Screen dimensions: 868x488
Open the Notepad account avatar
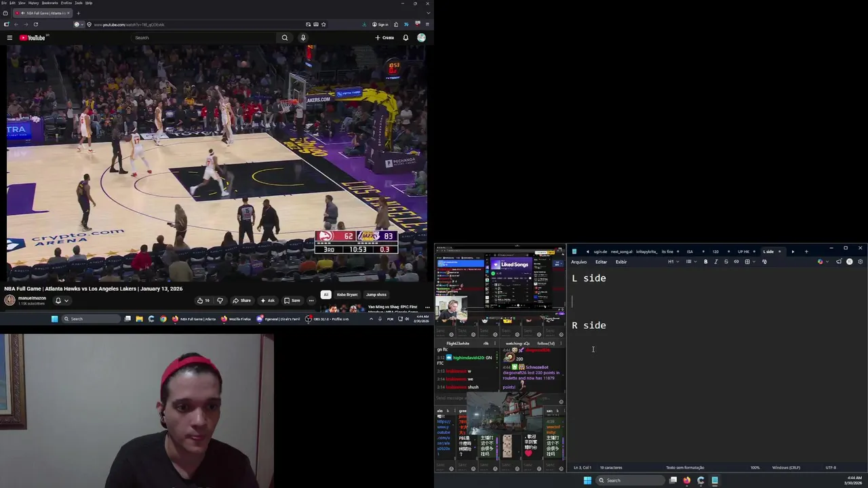pos(850,262)
